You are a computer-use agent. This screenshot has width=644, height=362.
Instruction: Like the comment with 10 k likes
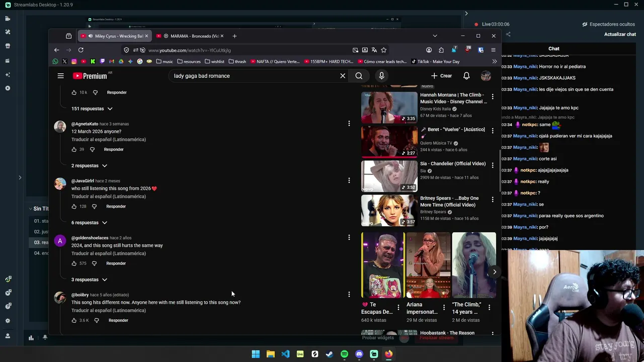[74, 93]
